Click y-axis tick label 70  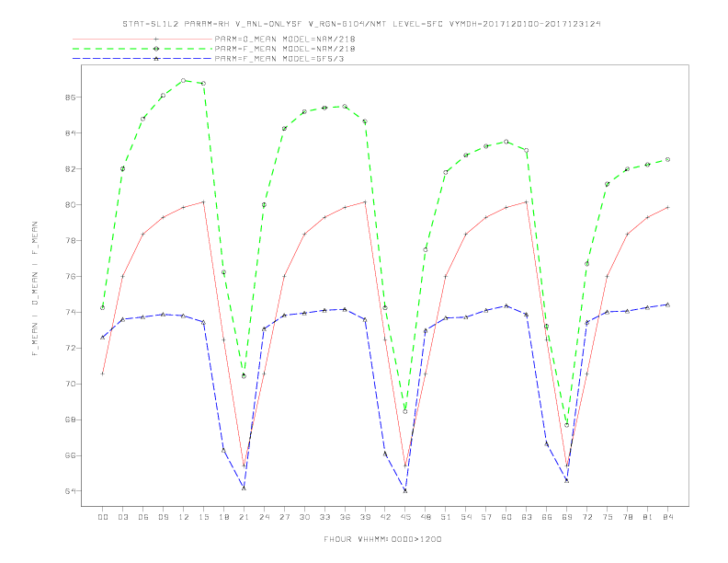[69, 385]
